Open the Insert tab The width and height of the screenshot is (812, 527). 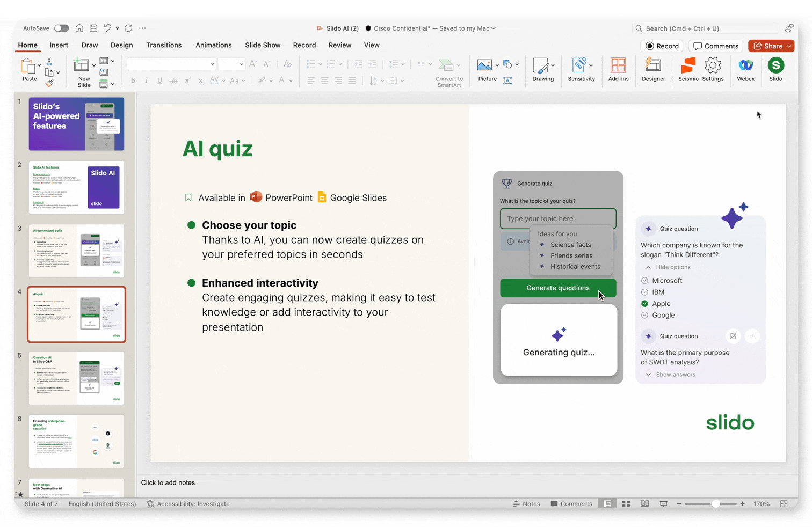click(59, 45)
